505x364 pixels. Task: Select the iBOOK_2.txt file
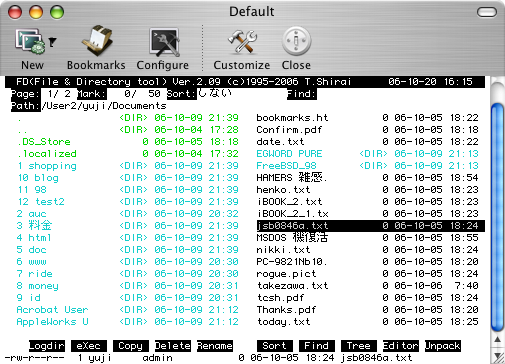pyautogui.click(x=368, y=202)
